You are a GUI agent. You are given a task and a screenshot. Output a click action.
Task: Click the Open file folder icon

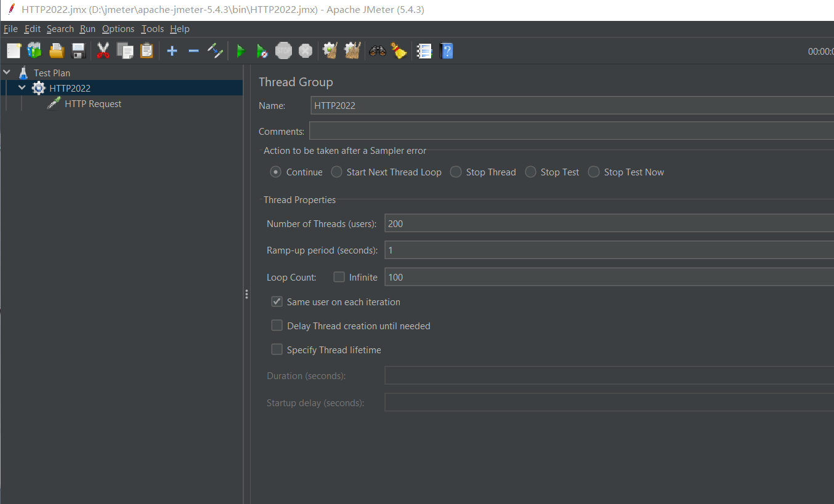[x=57, y=50]
